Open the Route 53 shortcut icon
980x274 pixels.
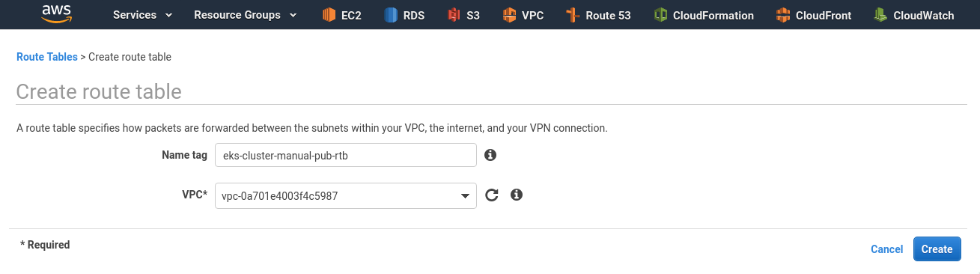pyautogui.click(x=573, y=15)
